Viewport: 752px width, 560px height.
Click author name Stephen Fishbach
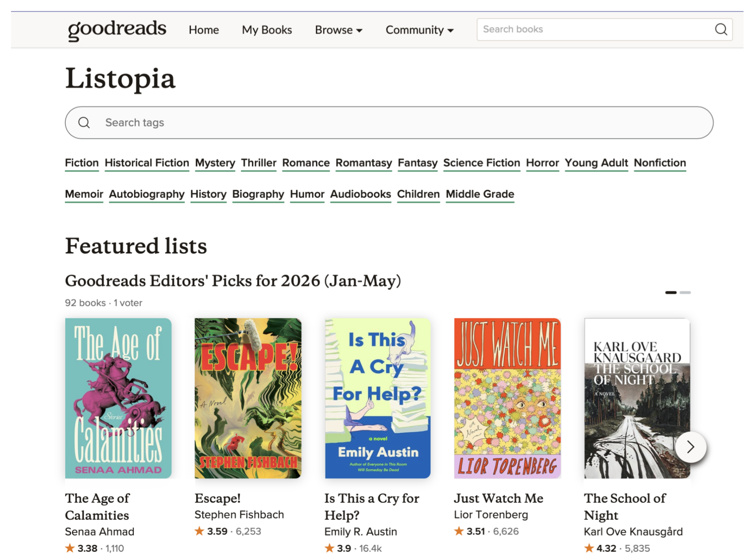239,514
